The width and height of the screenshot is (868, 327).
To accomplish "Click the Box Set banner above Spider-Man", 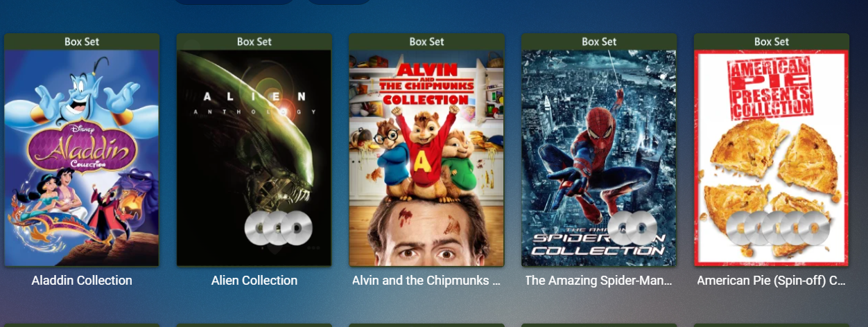I will (599, 42).
